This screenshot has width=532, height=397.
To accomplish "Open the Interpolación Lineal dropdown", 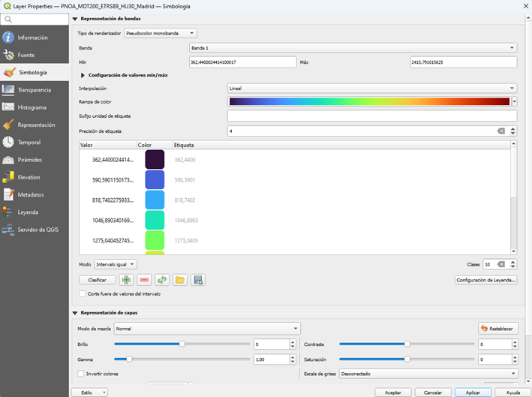I will tap(372, 89).
